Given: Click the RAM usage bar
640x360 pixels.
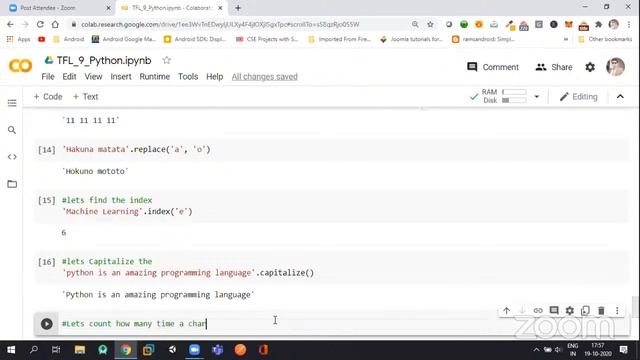Looking at the screenshot, I should coord(514,92).
